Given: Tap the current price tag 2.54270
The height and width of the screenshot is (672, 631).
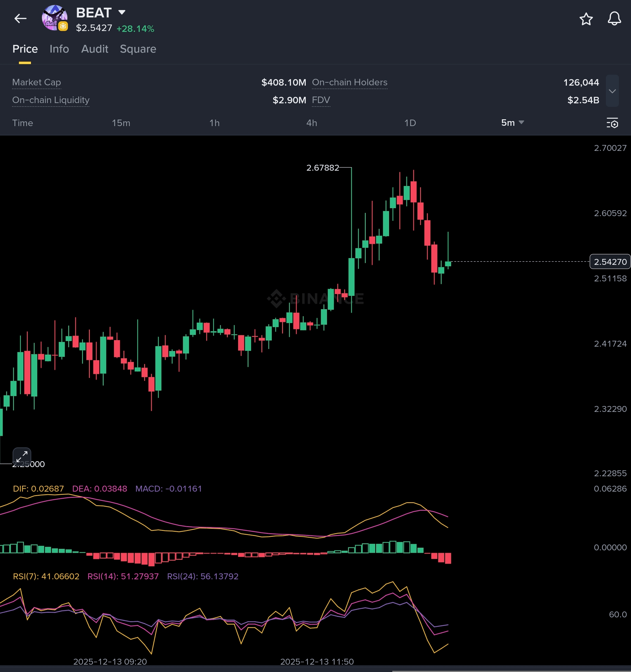Looking at the screenshot, I should point(610,262).
